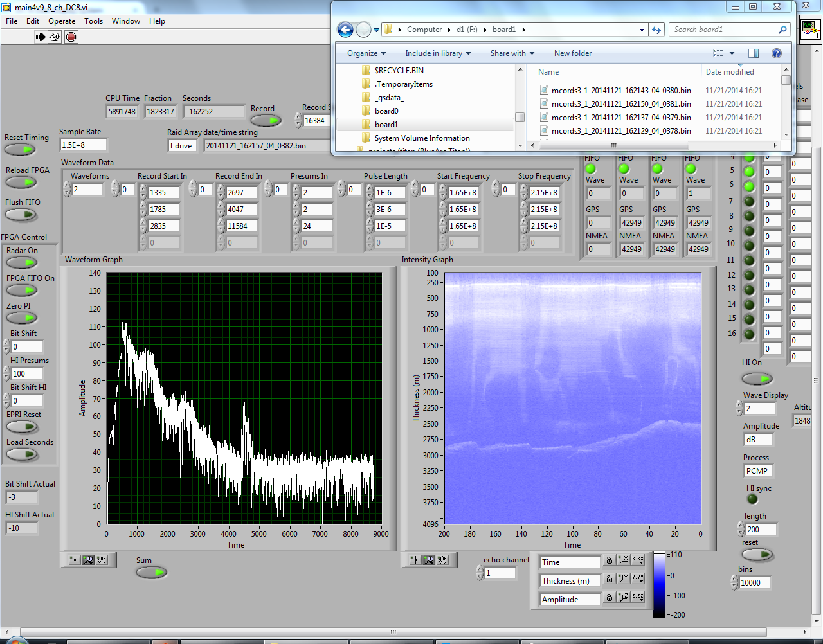Open the Tools menu
Screen dimensions: 823x644
tap(93, 21)
